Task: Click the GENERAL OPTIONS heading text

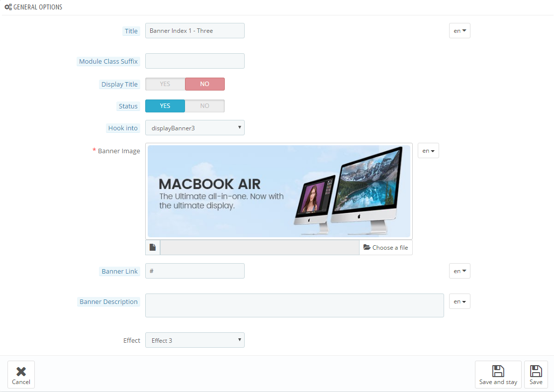Action: (38, 7)
